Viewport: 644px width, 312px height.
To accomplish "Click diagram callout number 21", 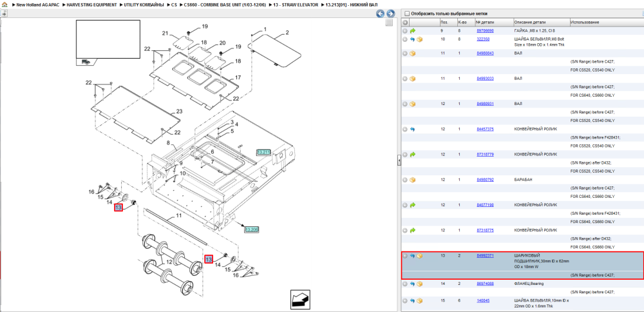I will [165, 34].
